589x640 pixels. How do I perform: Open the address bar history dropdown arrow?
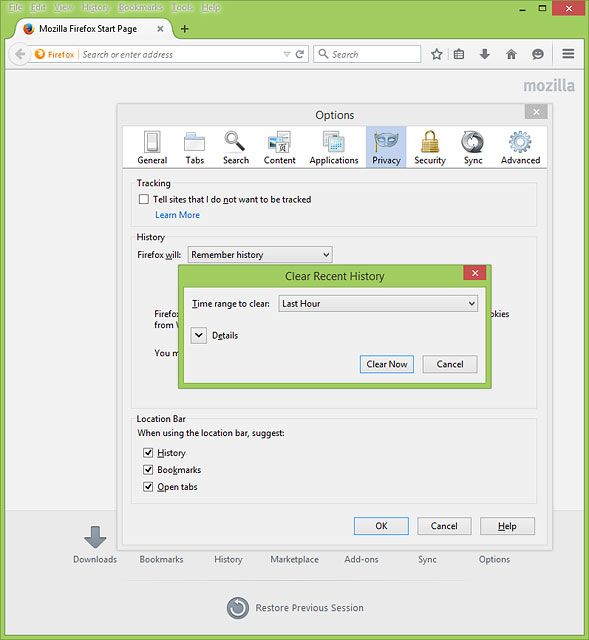(x=287, y=54)
